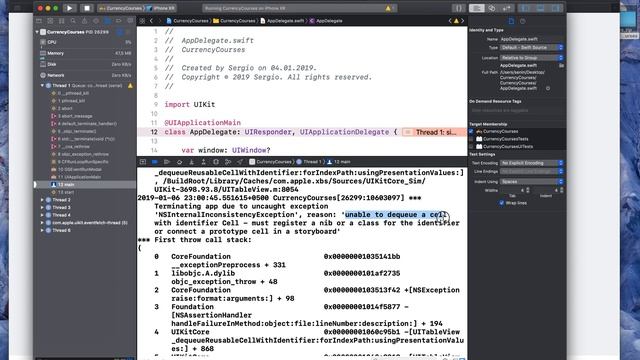Click the Run (play) button
Viewport: 640px width, 360px height.
point(69,8)
